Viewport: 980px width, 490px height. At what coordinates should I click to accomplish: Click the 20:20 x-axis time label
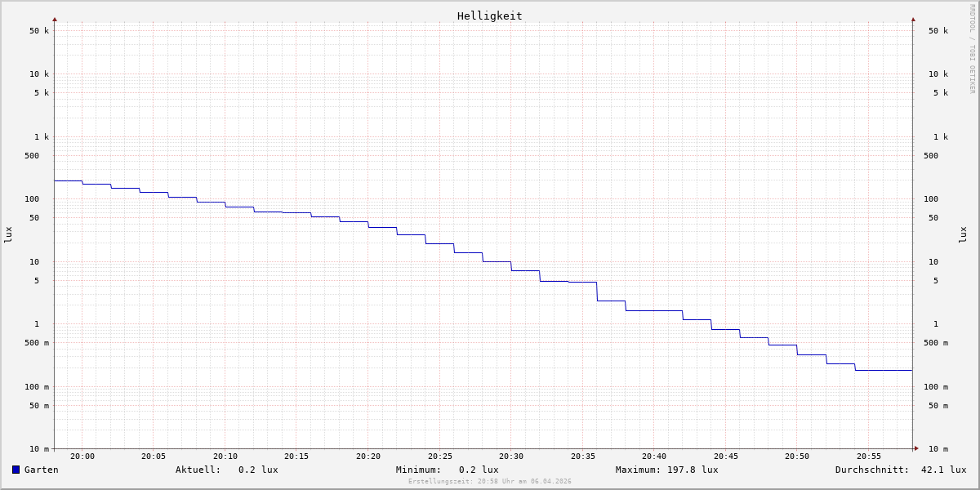point(368,457)
